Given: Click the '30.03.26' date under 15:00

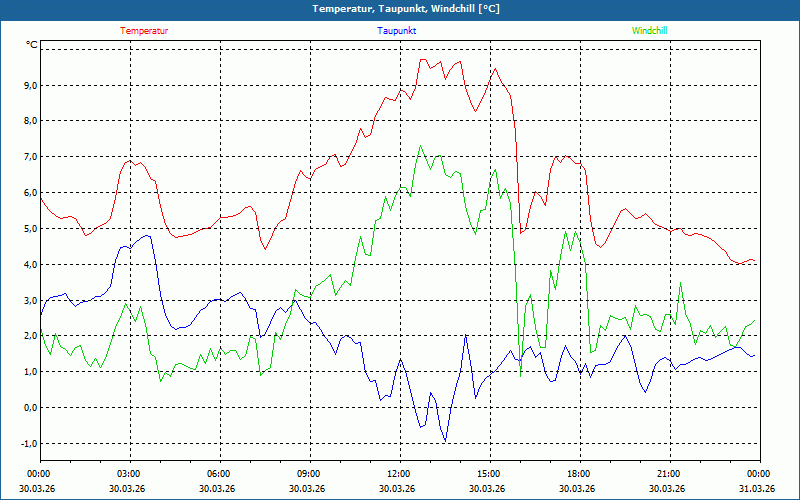Looking at the screenshot, I should pos(487,488).
